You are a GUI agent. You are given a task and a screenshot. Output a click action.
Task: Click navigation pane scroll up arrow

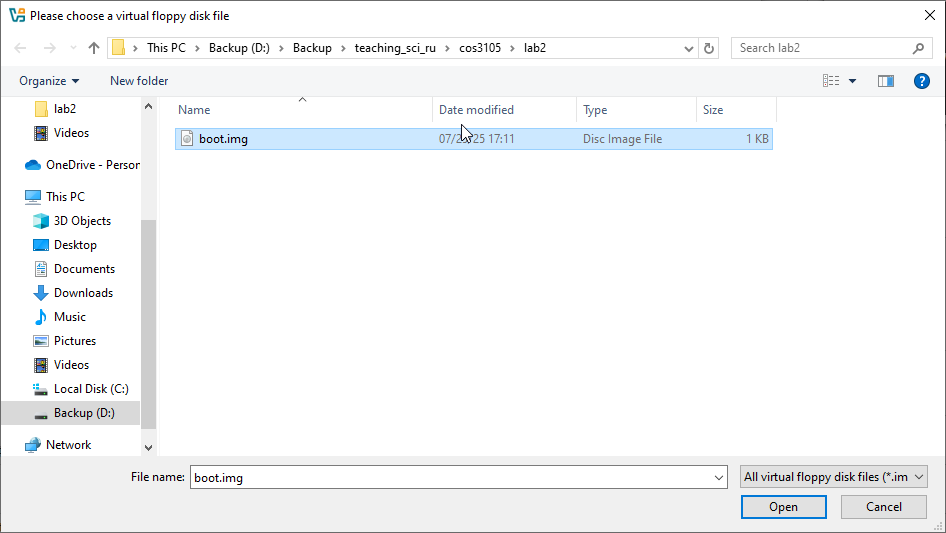coord(148,107)
